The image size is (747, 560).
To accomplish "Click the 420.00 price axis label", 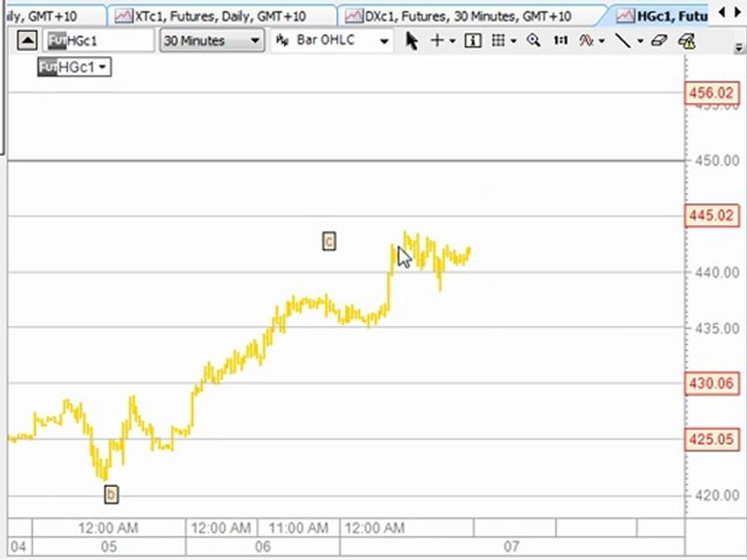I will [x=717, y=495].
